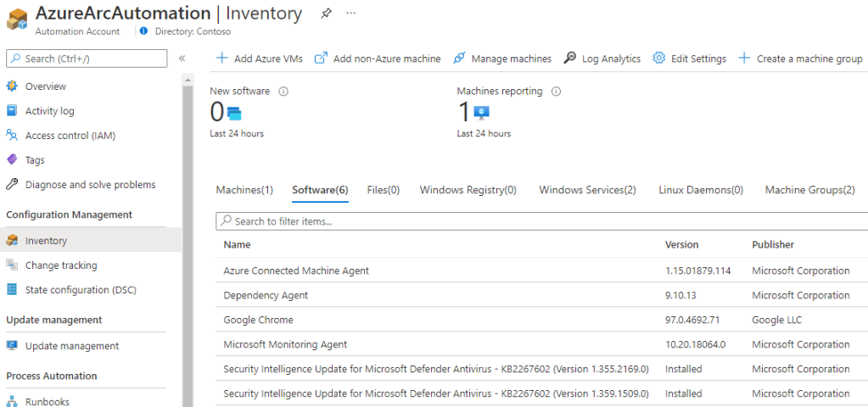This screenshot has height=407, width=868.
Task: Focus the sidebar Search box
Action: (x=87, y=59)
